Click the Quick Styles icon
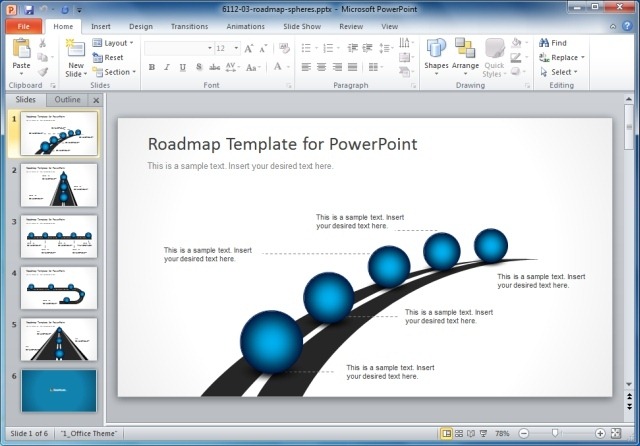The height and width of the screenshot is (446, 640). coord(494,48)
